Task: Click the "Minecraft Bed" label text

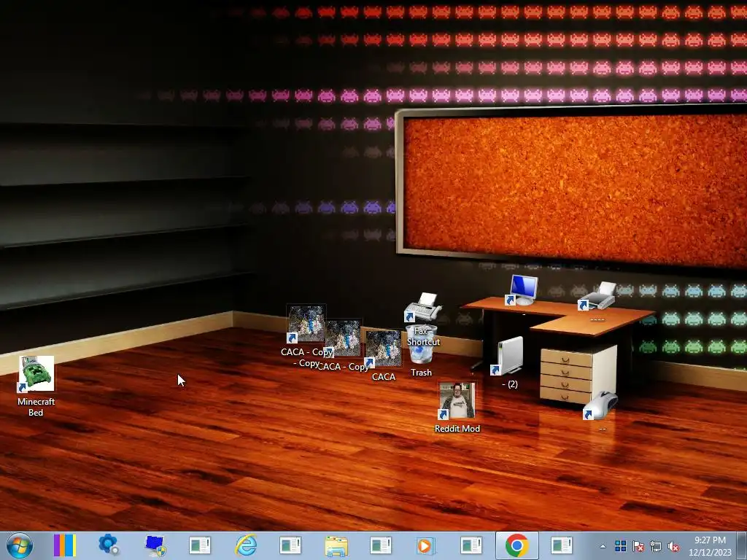Action: coord(36,407)
